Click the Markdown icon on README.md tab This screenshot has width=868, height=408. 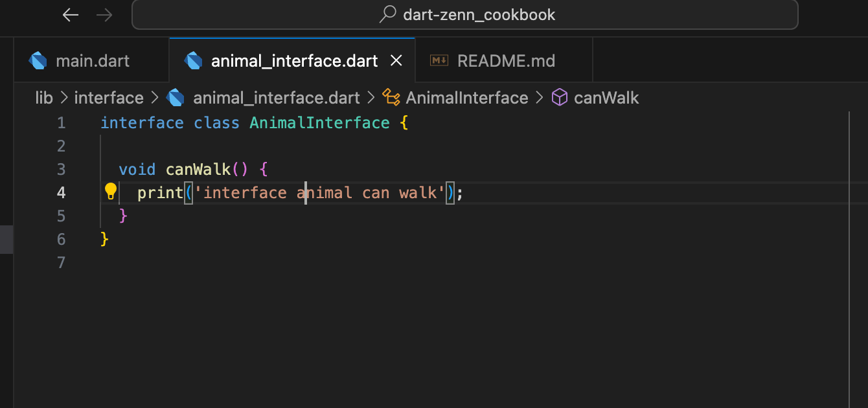coord(439,60)
